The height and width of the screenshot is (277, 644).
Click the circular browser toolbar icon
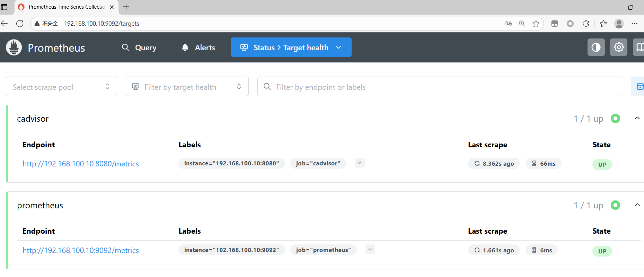click(x=570, y=24)
